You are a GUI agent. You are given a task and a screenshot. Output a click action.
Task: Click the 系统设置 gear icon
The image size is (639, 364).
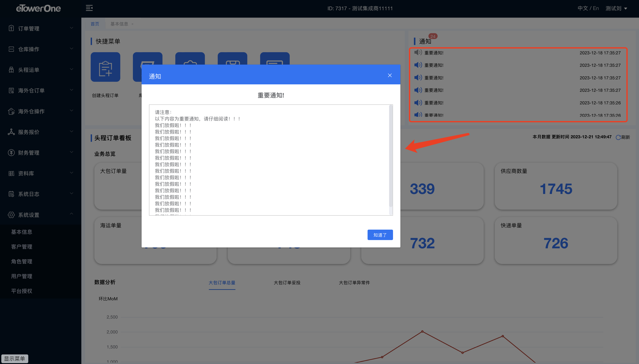[11, 215]
